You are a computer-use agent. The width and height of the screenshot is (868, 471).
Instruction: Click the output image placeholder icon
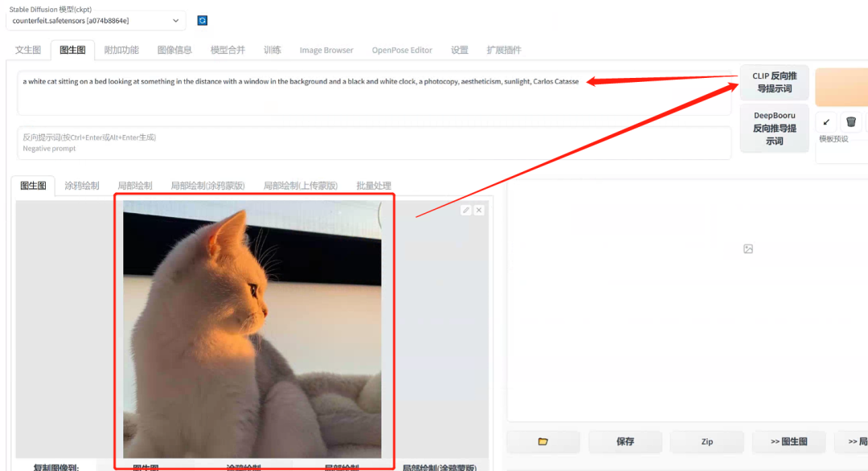pyautogui.click(x=748, y=249)
